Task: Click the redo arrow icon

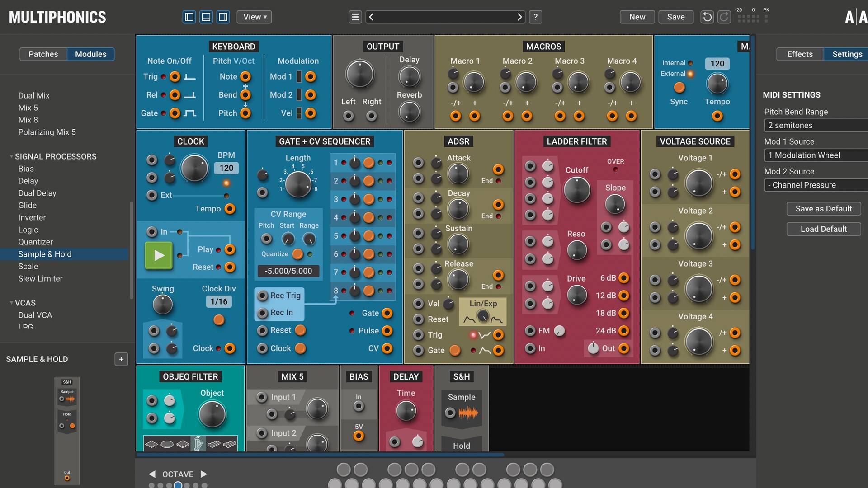Action: point(724,17)
